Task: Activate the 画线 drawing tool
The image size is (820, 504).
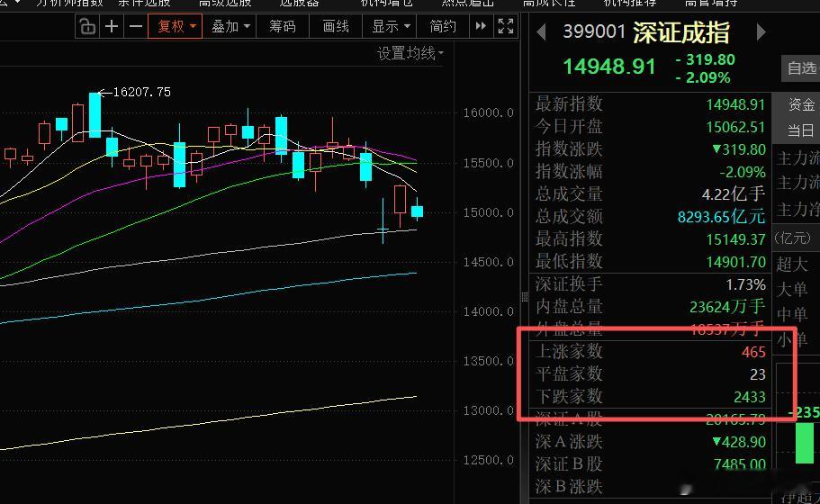Action: pyautogui.click(x=336, y=26)
